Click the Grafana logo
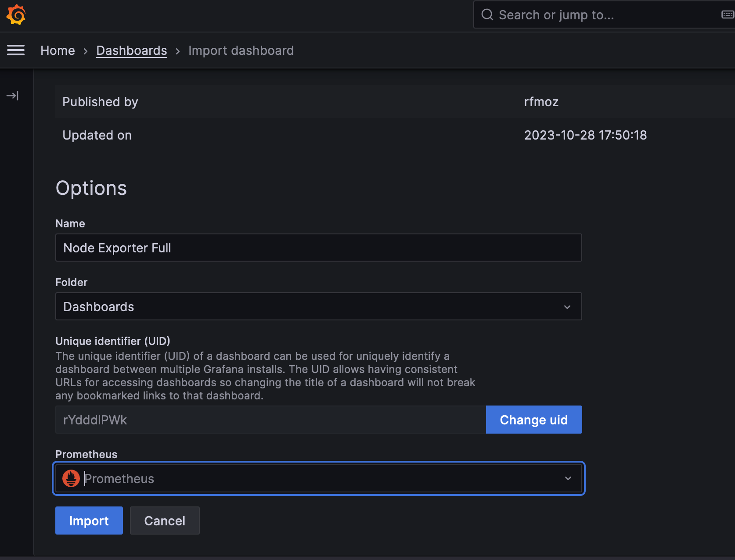 pos(16,15)
